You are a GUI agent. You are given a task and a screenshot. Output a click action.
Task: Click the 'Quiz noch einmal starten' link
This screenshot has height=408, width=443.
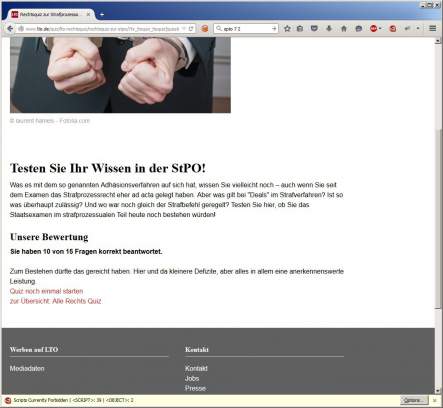(x=46, y=291)
